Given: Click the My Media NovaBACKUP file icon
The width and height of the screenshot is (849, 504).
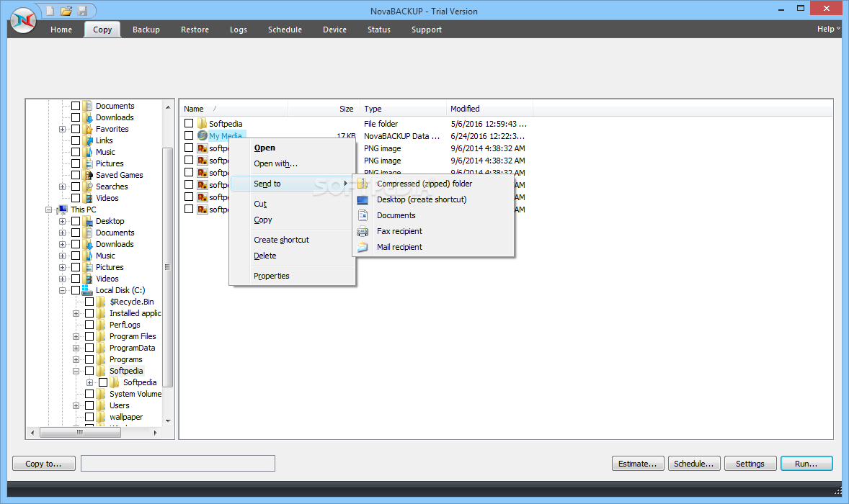Looking at the screenshot, I should (203, 136).
